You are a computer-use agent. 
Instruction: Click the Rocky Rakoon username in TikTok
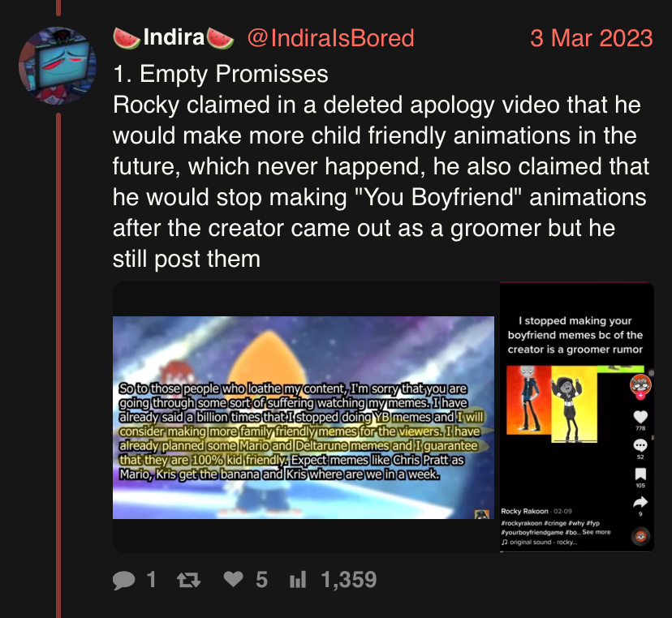(x=524, y=512)
